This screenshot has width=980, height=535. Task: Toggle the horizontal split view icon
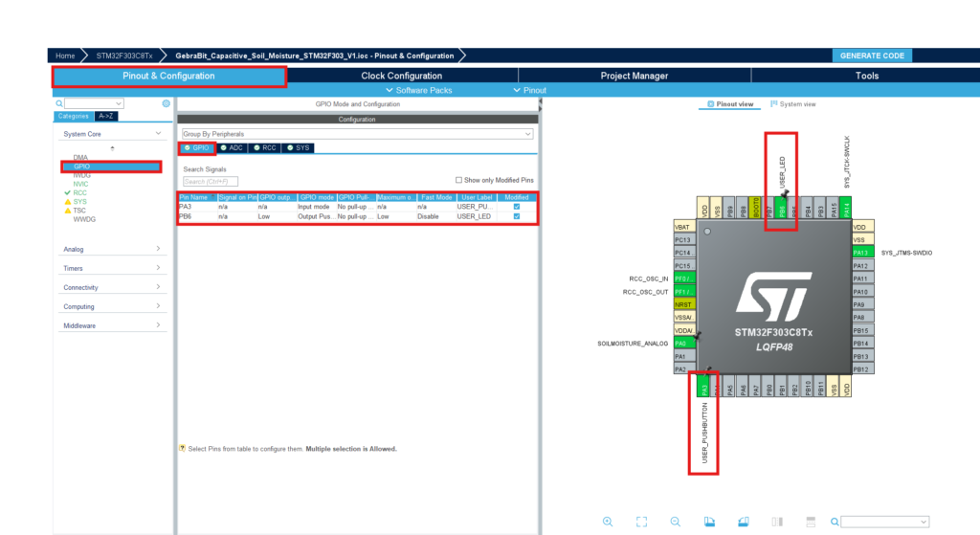pos(811,522)
